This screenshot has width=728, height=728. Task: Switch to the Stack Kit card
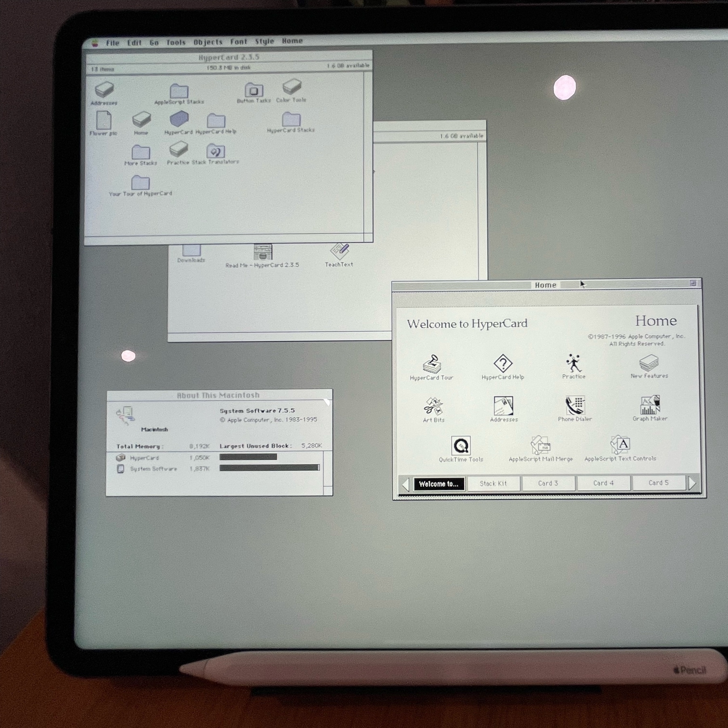(493, 483)
